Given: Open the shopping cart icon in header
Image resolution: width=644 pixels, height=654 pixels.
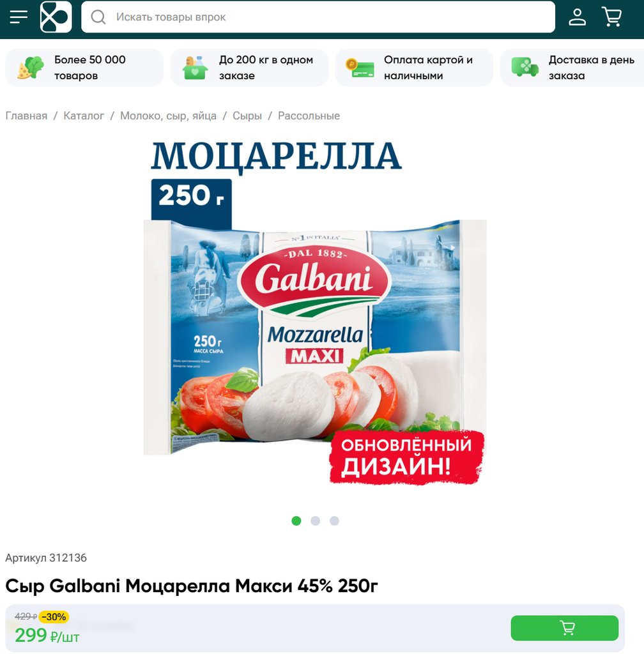Looking at the screenshot, I should click(x=612, y=17).
